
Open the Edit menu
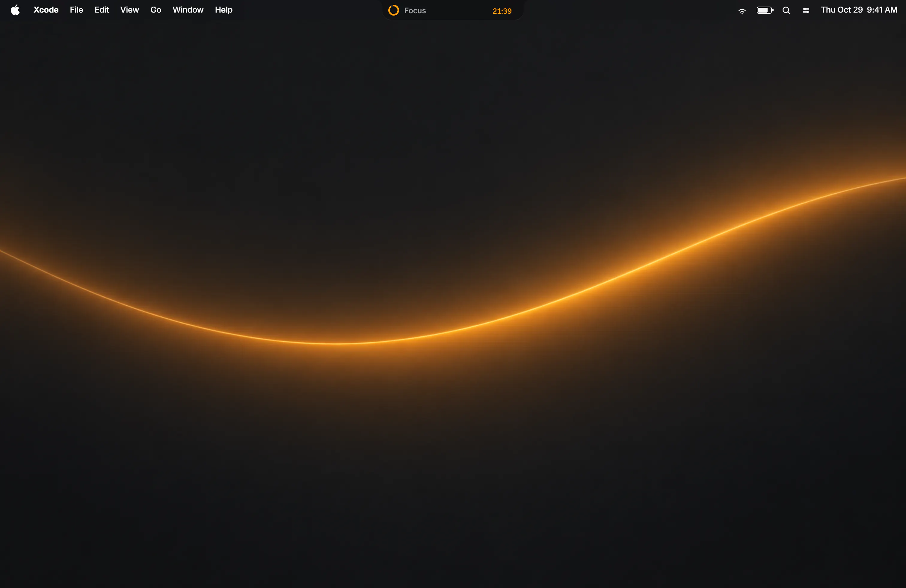point(102,10)
